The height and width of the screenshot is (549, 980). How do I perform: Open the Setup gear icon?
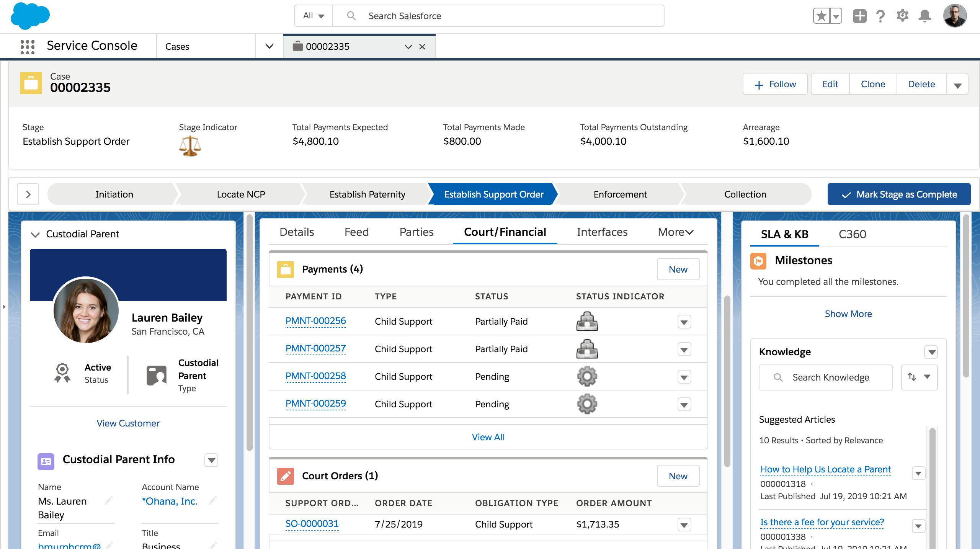[902, 16]
